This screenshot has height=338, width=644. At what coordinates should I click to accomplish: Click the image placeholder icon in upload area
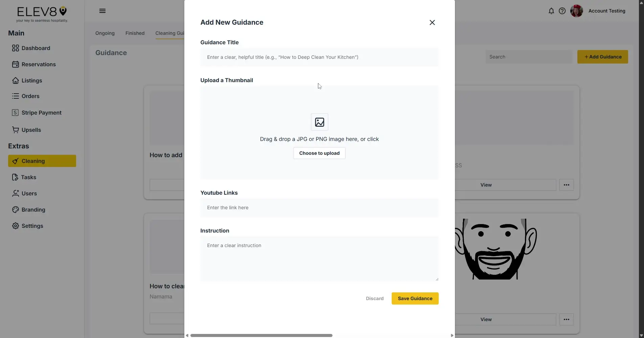coord(319,122)
